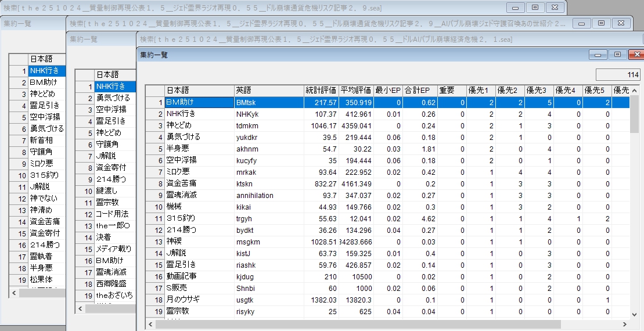Click the 統計評価 column header
The image size is (644, 331).
(321, 91)
